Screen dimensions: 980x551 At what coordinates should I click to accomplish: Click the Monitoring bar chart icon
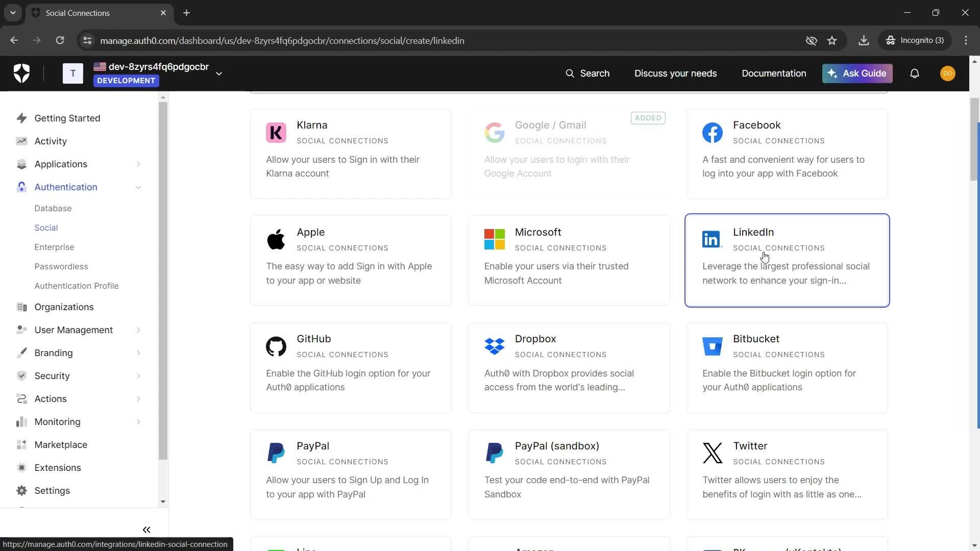coord(21,422)
